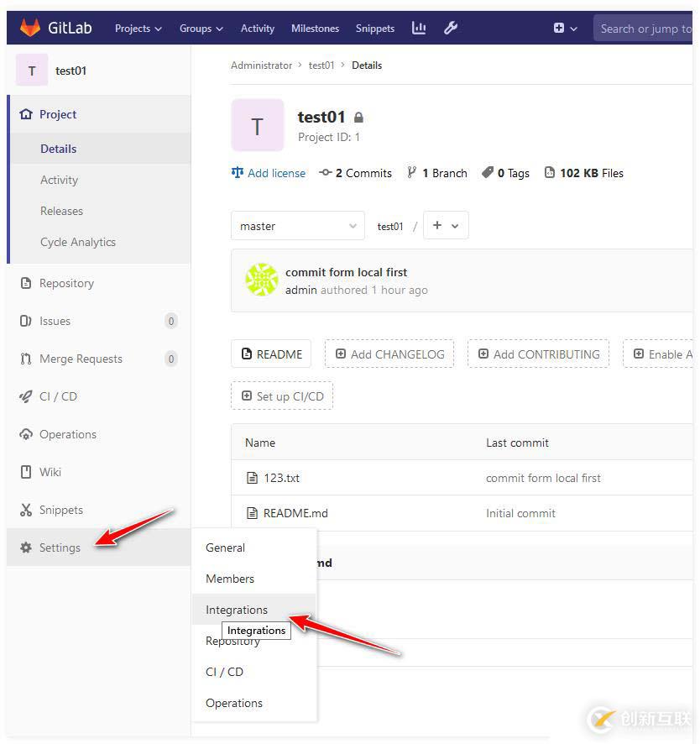This screenshot has height=744, width=700.
Task: Click the Add license scale icon
Action: [x=238, y=173]
